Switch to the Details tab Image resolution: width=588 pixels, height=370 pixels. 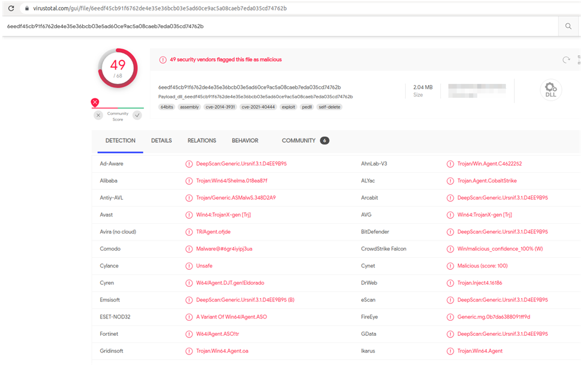[161, 140]
